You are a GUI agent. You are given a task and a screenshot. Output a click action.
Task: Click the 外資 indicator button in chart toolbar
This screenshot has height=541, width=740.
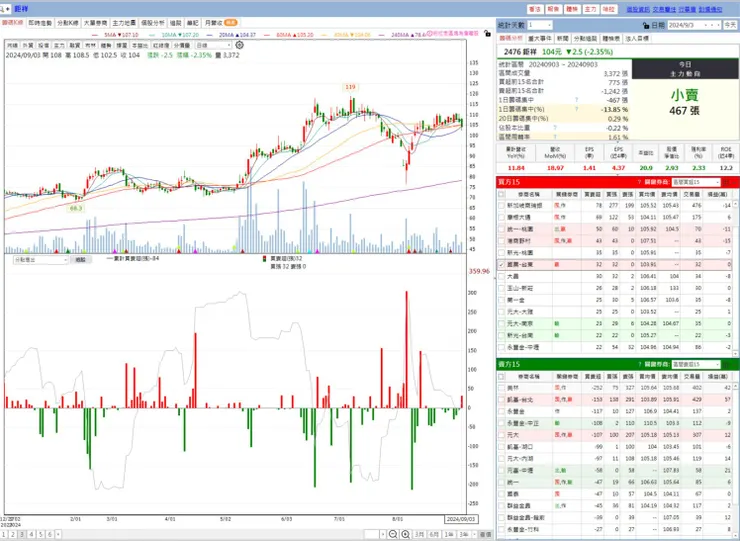[28, 45]
